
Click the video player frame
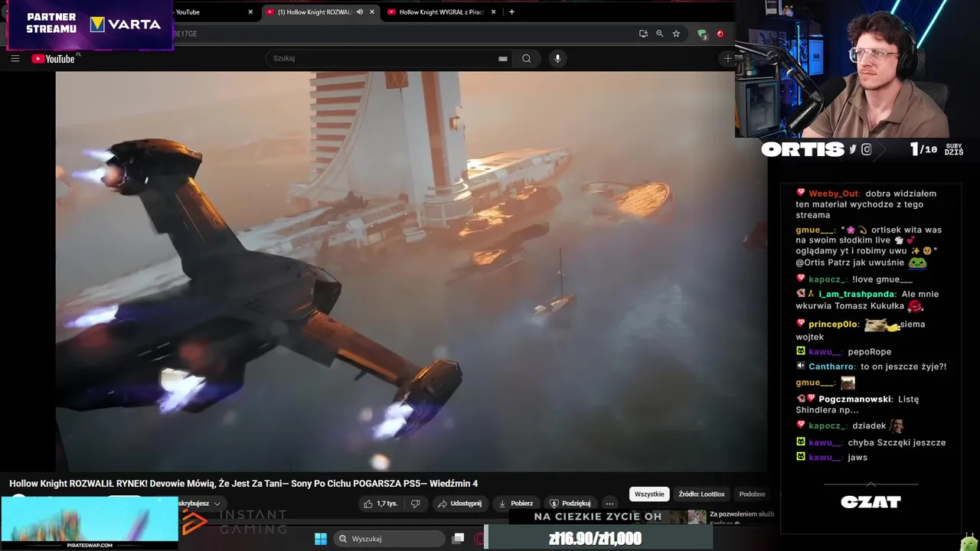point(411,272)
